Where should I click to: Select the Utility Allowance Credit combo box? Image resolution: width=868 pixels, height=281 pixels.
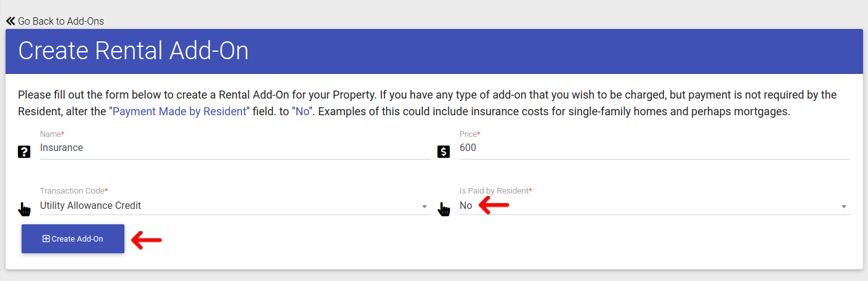235,206
